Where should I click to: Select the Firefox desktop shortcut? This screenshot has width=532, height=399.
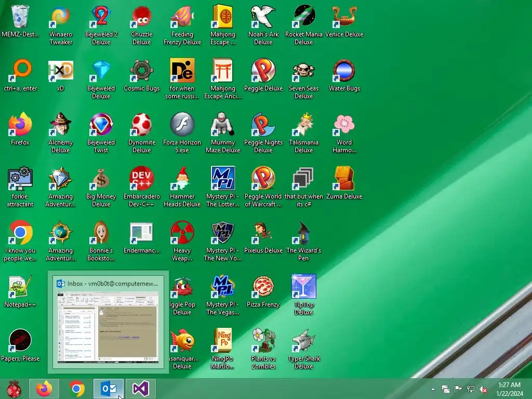pyautogui.click(x=20, y=124)
